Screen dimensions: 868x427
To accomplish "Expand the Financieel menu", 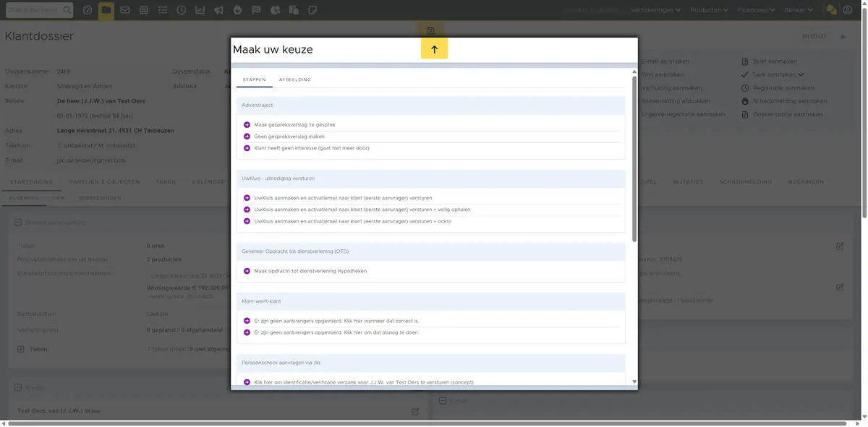I will pos(757,10).
